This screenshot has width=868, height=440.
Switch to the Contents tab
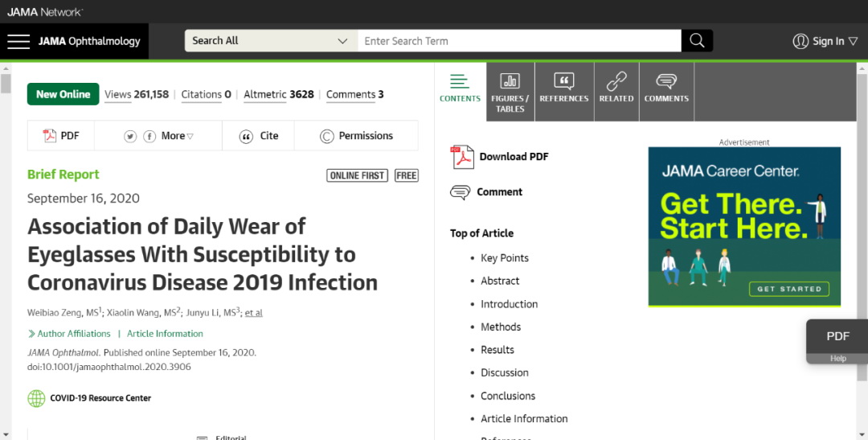pos(460,92)
